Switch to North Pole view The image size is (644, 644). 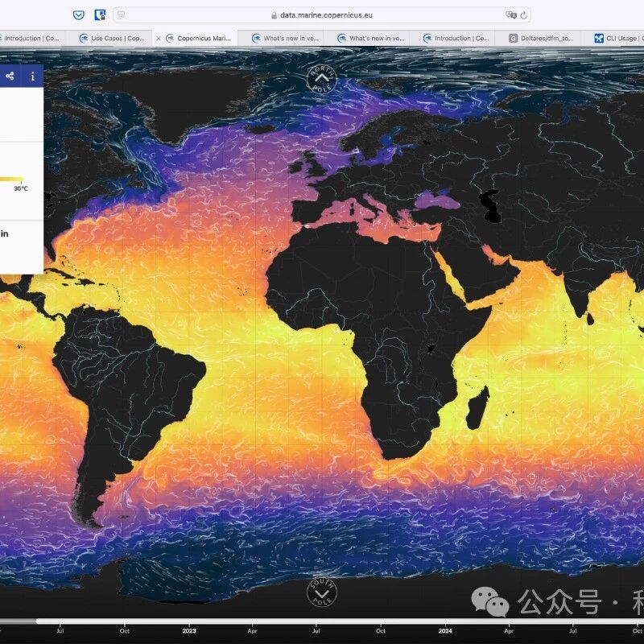pyautogui.click(x=321, y=79)
